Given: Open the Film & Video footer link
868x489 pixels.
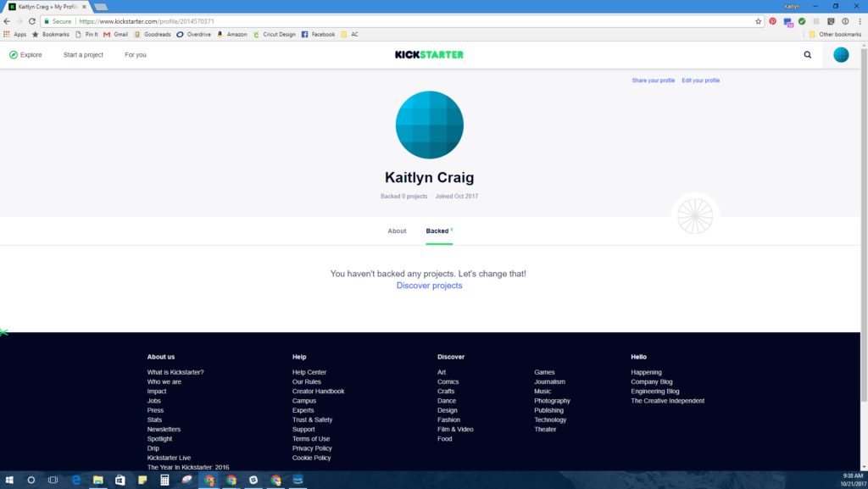Looking at the screenshot, I should pyautogui.click(x=455, y=430).
